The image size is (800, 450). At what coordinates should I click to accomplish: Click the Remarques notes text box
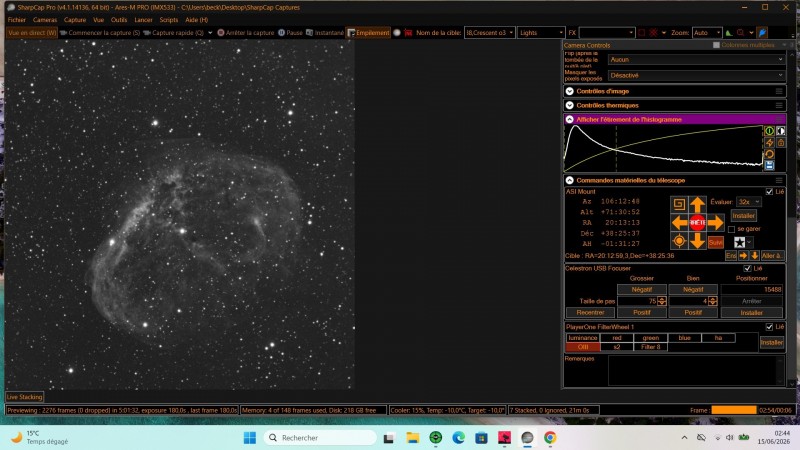pos(696,370)
